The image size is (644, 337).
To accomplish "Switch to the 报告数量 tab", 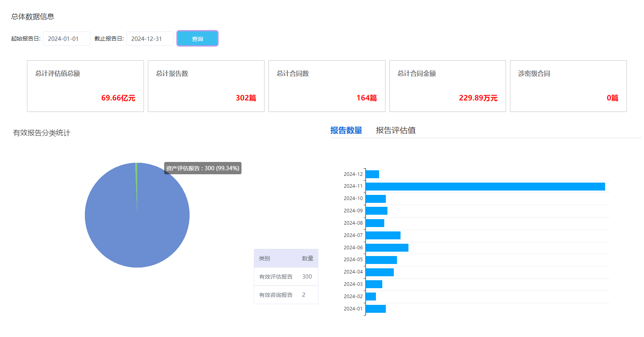I will 346,130.
